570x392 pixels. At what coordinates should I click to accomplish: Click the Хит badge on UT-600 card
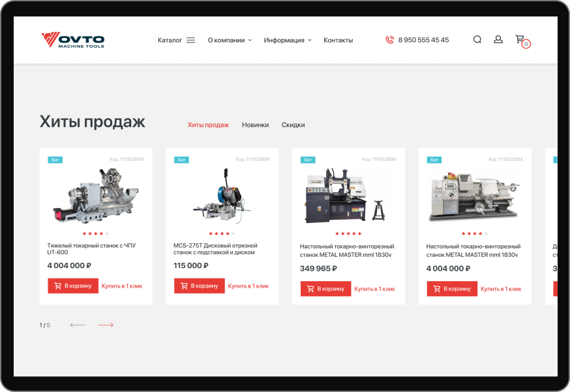tap(55, 160)
